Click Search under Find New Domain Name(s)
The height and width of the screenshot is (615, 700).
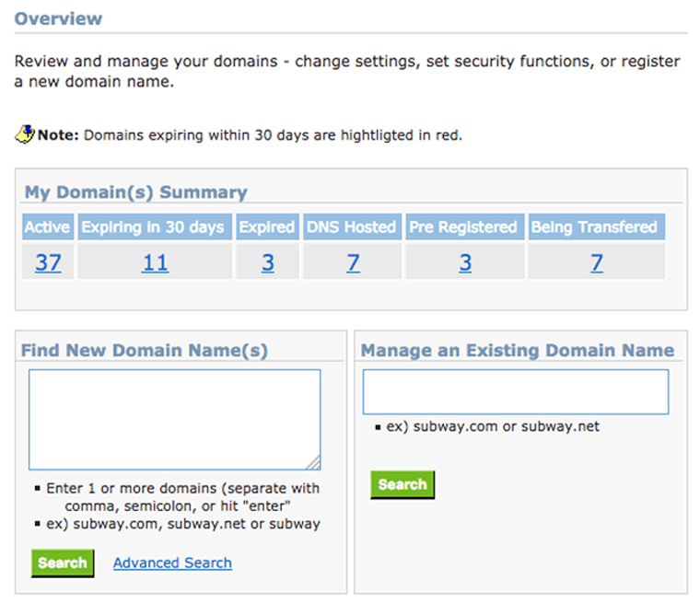click(63, 563)
